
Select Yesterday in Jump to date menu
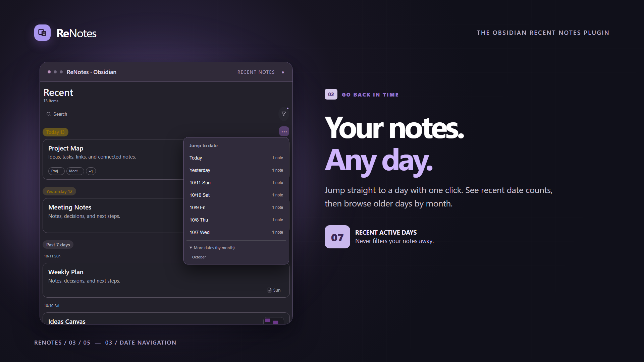(x=236, y=170)
